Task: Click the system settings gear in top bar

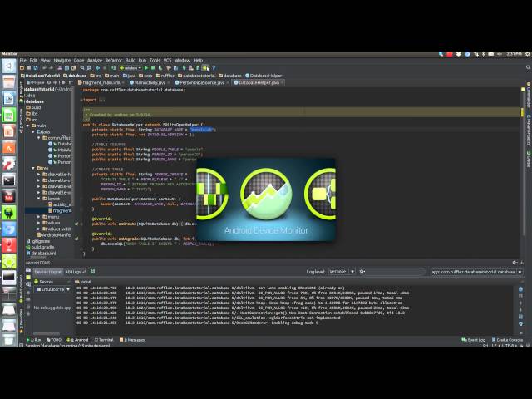Action: pos(528,54)
